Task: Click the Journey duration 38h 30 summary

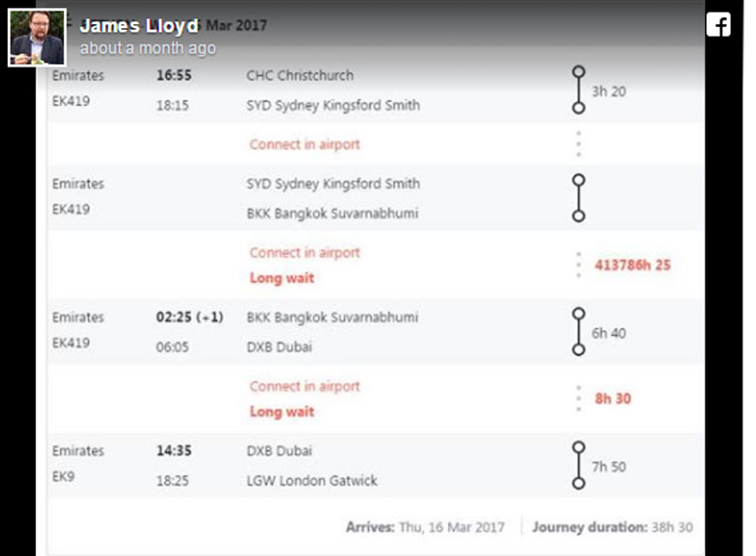Action: pos(611,527)
